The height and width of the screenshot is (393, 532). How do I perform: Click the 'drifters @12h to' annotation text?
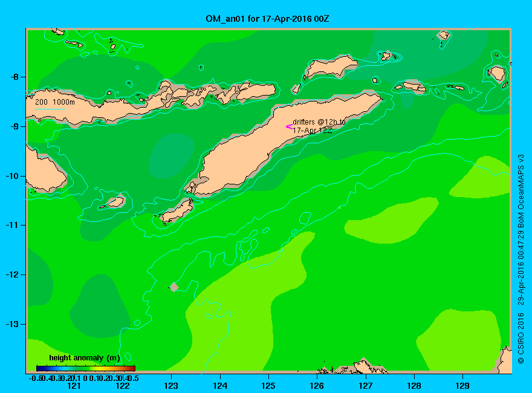[x=319, y=122]
